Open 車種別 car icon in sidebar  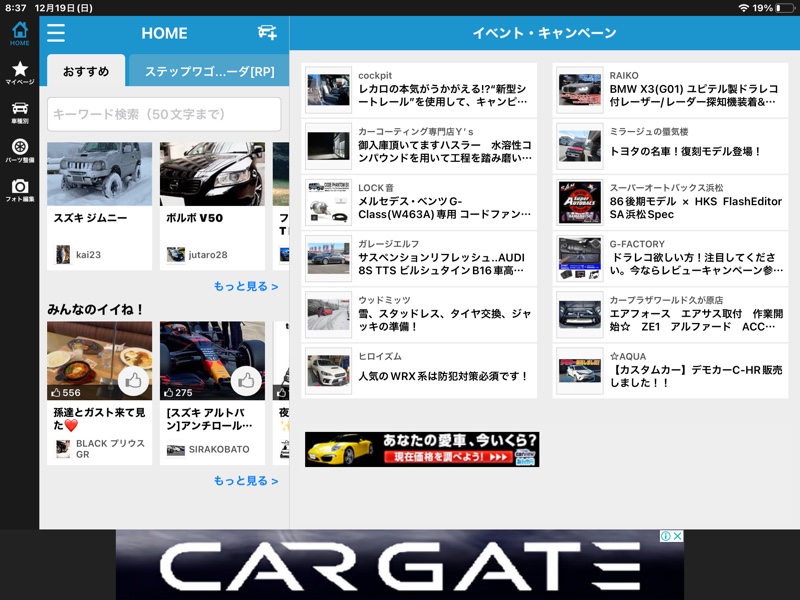tap(19, 112)
